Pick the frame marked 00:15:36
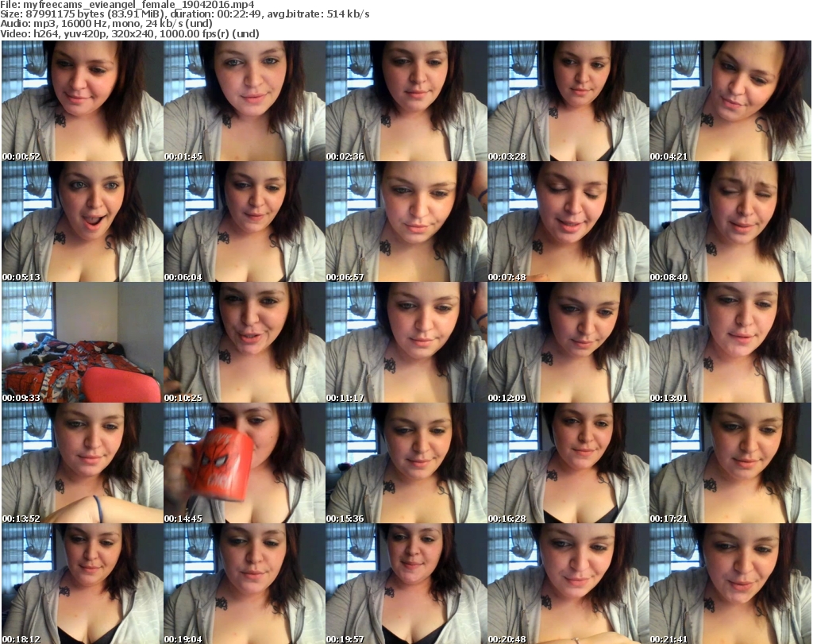This screenshot has width=813, height=644. click(x=406, y=463)
